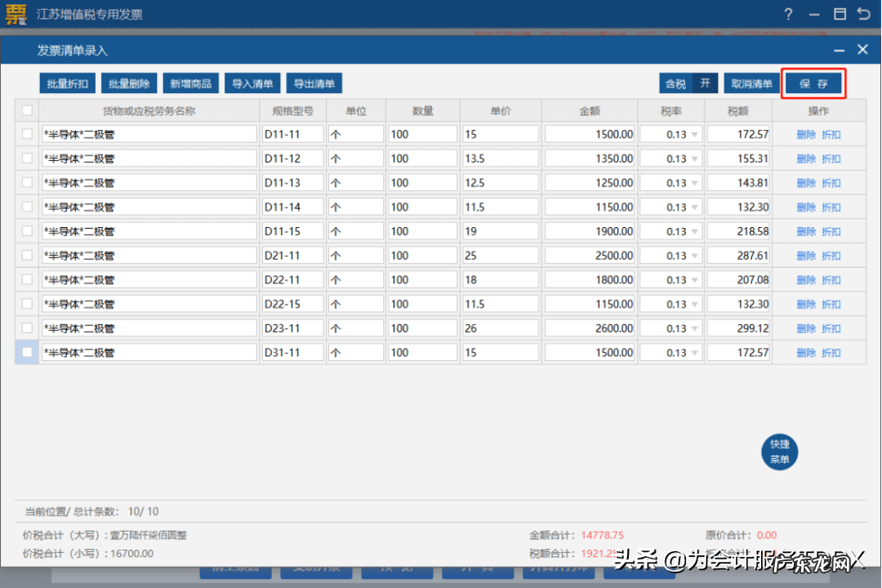Click the highlighted 保存 save button
Screen dimensions: 882x588
[x=813, y=82]
